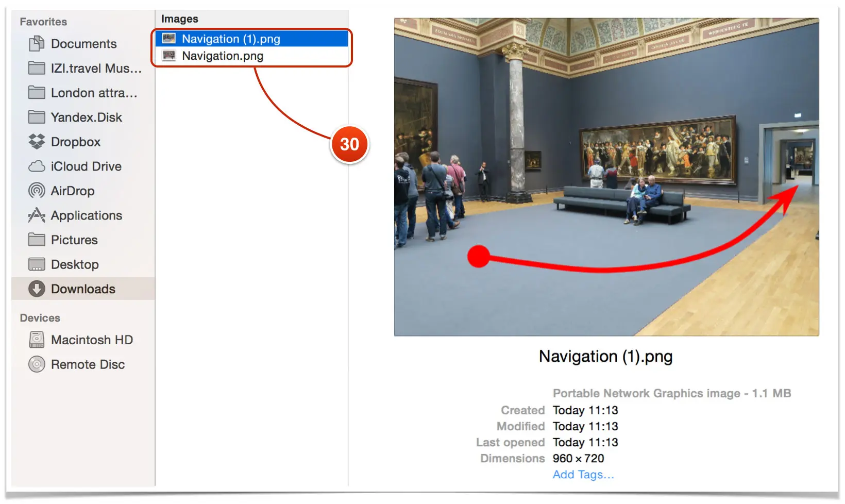Click the preview filename Navigation (1).png
Viewport: 845px width, 504px height.
coord(605,357)
